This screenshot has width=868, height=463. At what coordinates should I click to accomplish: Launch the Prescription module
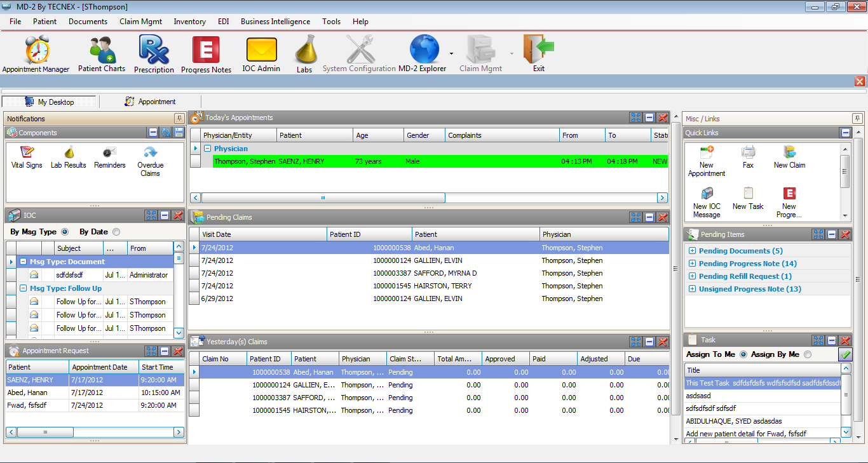click(154, 54)
